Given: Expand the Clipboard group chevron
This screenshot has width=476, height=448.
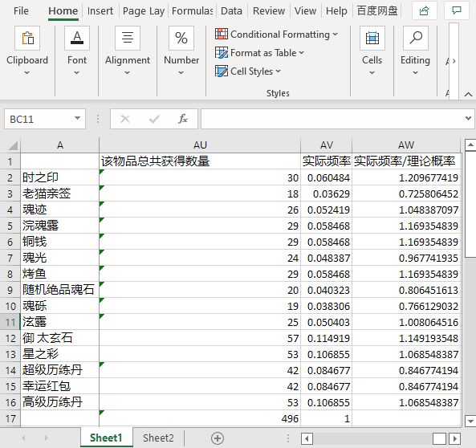Looking at the screenshot, I should [x=27, y=73].
